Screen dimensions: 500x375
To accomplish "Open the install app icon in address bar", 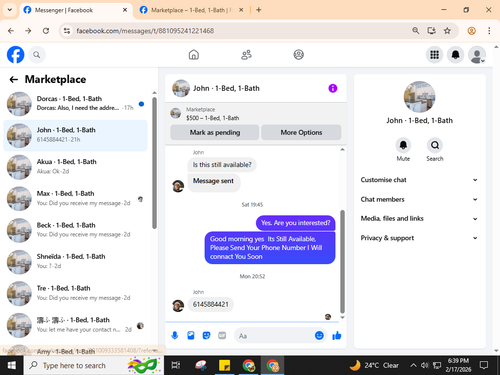I will (431, 31).
